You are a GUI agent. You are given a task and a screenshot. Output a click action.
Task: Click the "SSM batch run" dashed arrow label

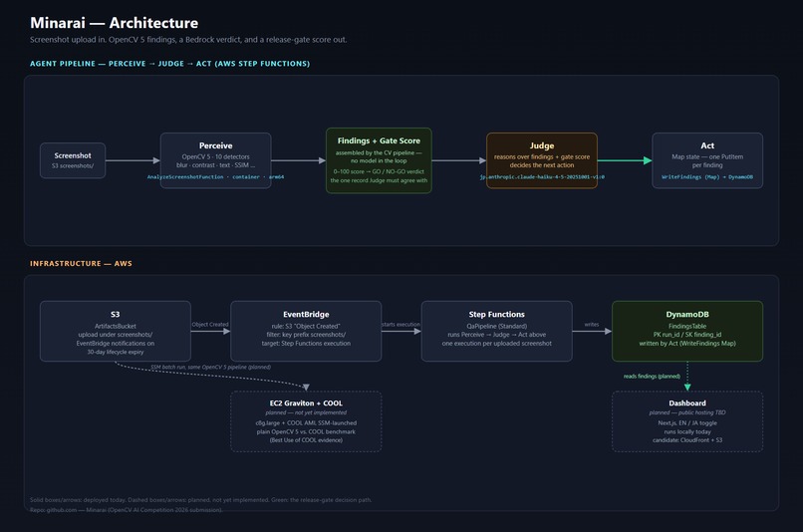click(210, 367)
